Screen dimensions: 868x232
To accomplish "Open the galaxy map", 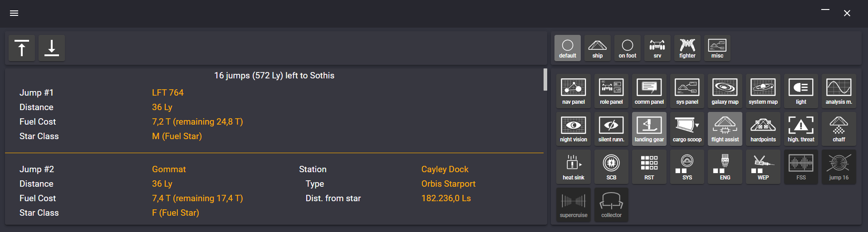I will click(x=725, y=91).
